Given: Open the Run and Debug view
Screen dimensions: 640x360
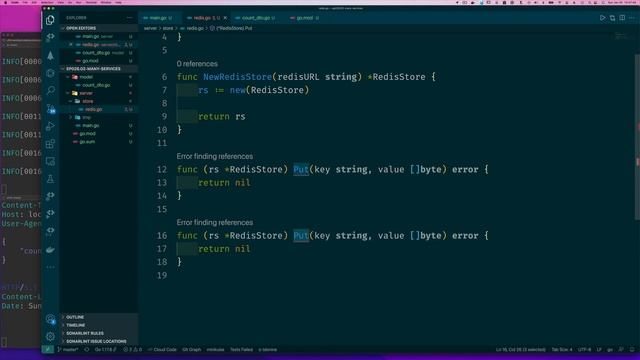Looking at the screenshot, I should coord(50,126).
